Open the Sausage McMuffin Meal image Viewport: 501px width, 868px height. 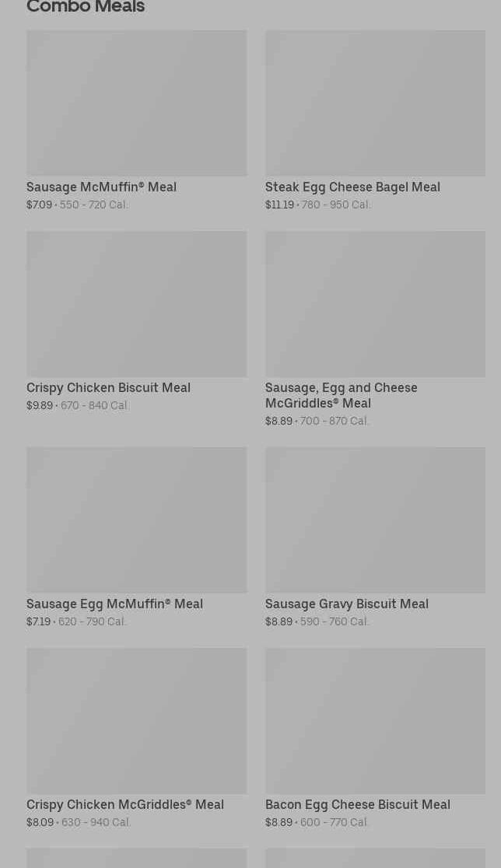136,103
